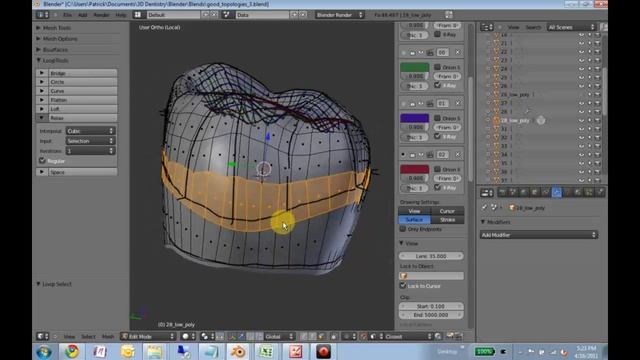
Task: Toggle X-Ray checkbox for red layer
Action: pos(437,187)
